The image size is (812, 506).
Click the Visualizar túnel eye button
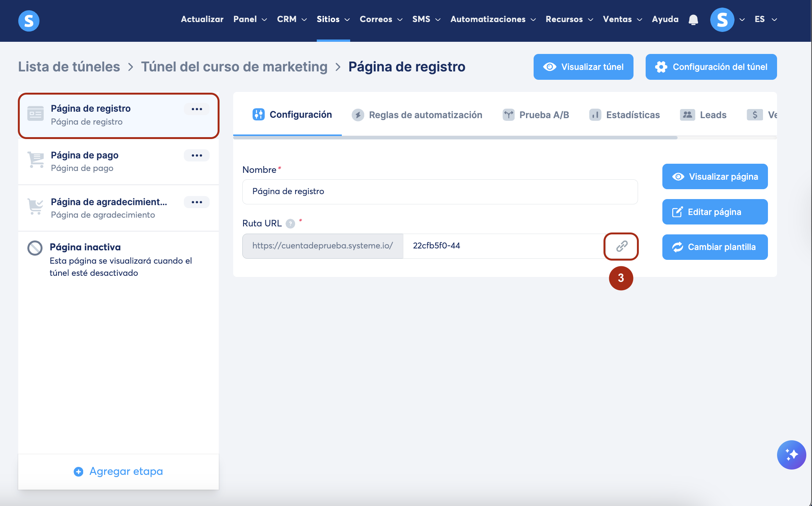[583, 67]
